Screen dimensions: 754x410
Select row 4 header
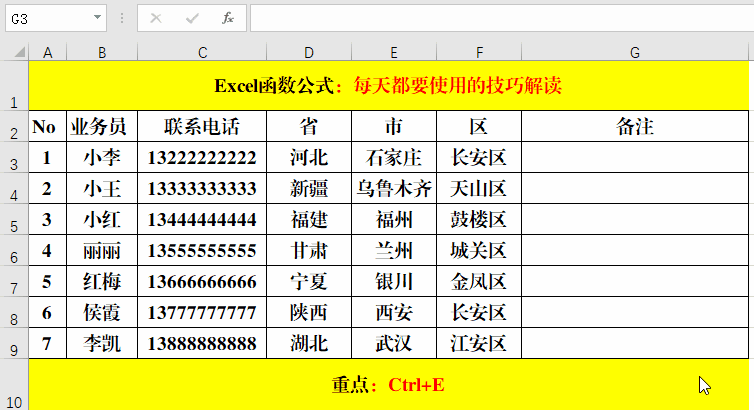pos(14,188)
